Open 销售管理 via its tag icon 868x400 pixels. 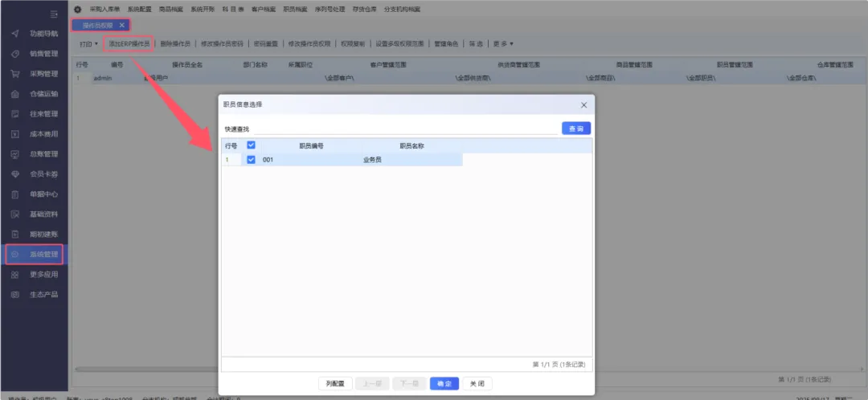point(14,55)
